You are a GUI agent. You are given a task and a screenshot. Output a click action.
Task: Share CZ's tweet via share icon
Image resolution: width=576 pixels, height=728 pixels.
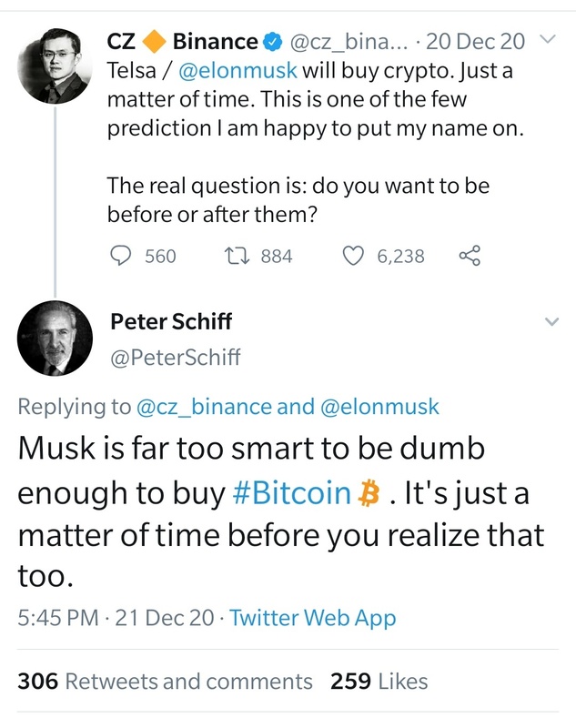[470, 256]
